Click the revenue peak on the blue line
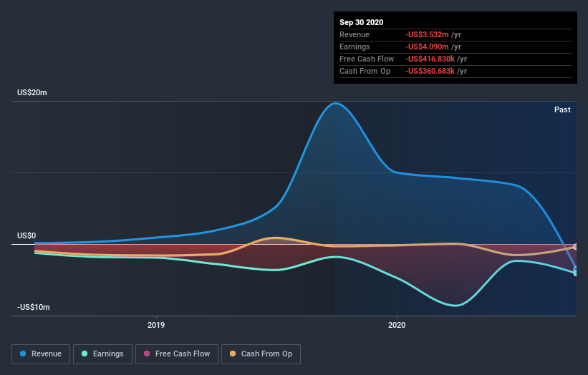This screenshot has width=588, height=375. coord(335,103)
